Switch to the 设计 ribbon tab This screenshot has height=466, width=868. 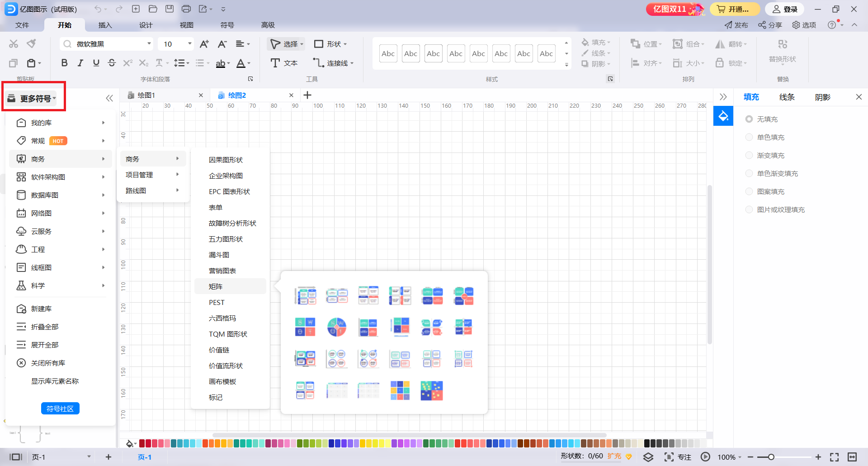(x=146, y=25)
